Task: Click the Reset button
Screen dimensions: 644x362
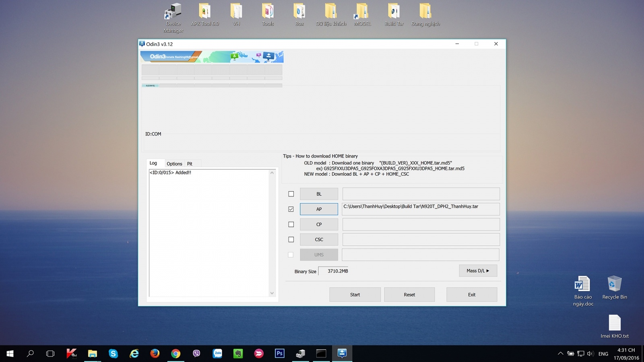Action: click(x=409, y=294)
